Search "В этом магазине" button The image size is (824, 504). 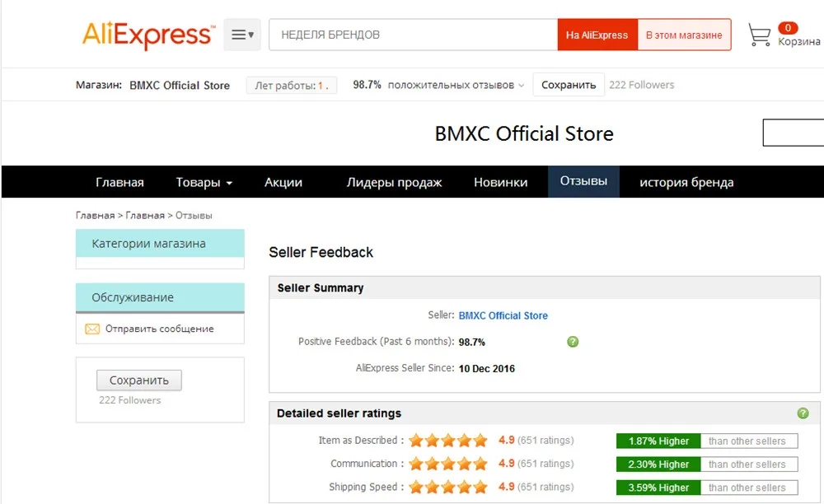[x=684, y=35]
